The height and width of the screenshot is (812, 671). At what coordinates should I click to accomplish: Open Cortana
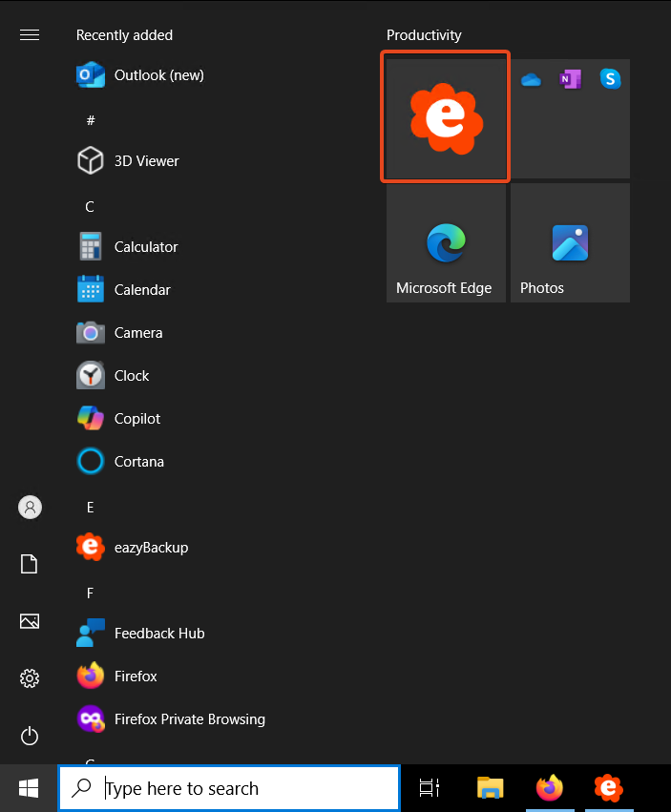[x=138, y=462]
